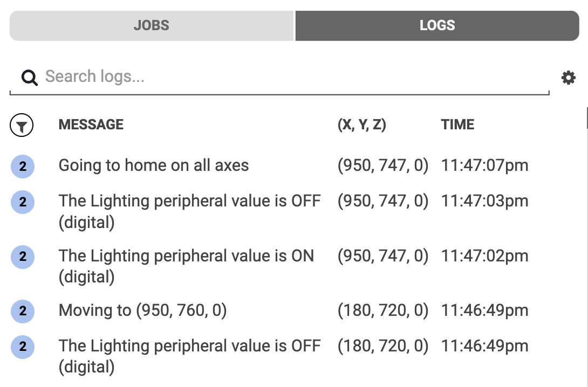Click the Lighting ON (digital) message
588x387 pixels.
pos(186,265)
